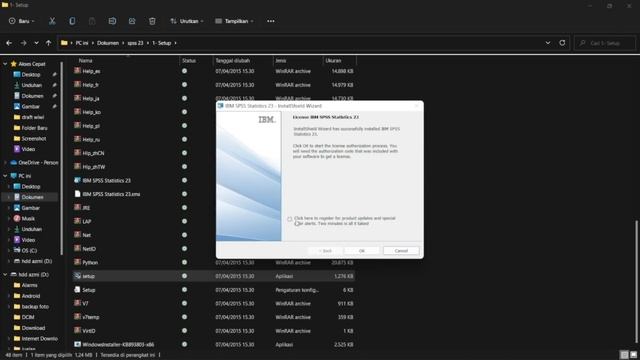
Task: Click the Copy icon in Explorer toolbar
Action: 72,21
